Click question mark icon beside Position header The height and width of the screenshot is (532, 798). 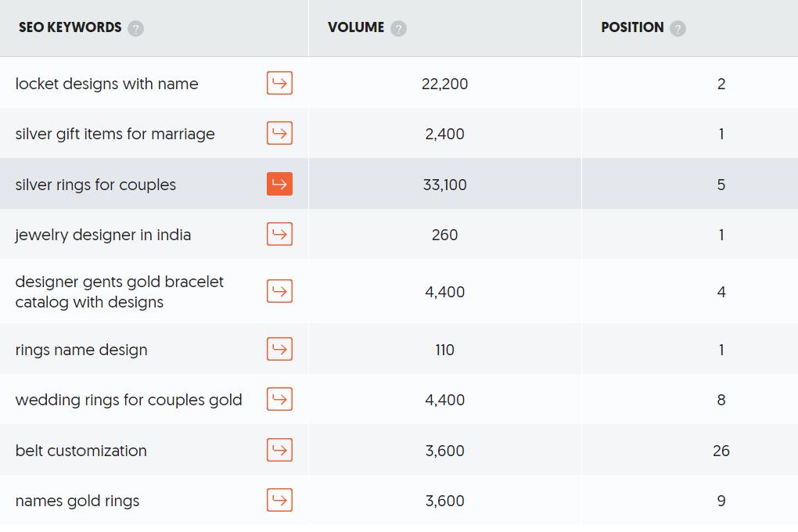pos(678,29)
